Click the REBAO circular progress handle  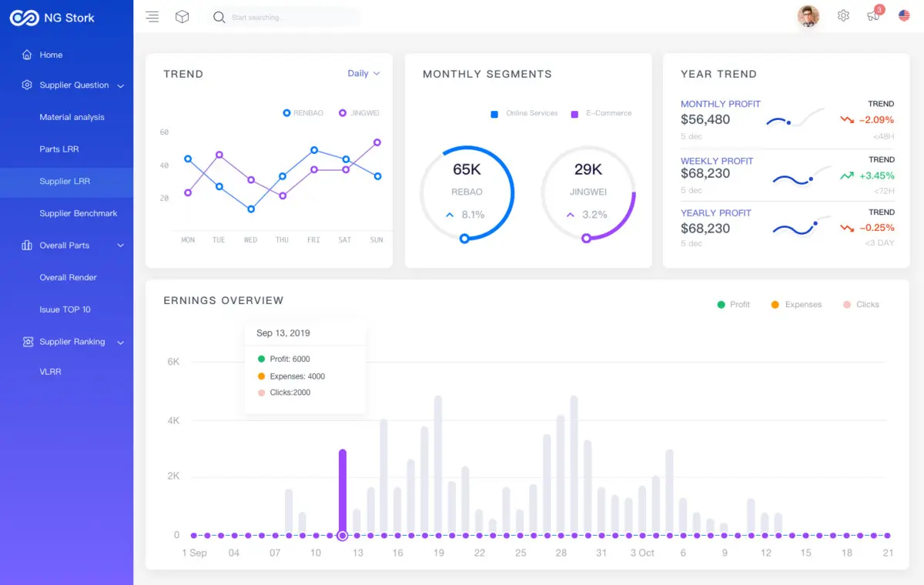[x=464, y=239]
